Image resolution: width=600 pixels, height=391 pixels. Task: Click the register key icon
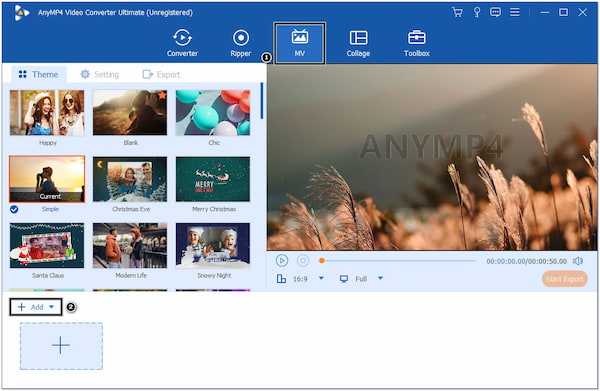click(x=477, y=12)
